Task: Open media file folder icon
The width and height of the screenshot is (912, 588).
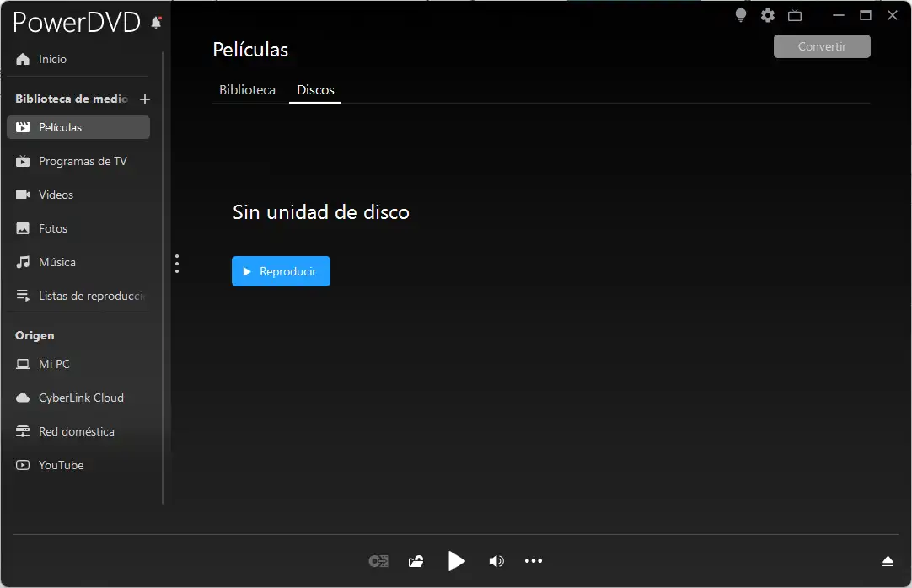Action: pos(416,561)
